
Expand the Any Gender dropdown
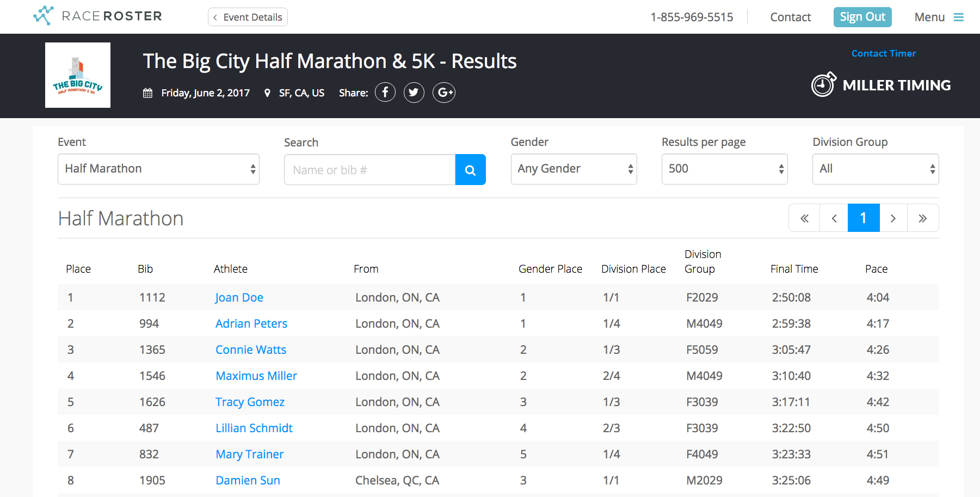coord(574,169)
